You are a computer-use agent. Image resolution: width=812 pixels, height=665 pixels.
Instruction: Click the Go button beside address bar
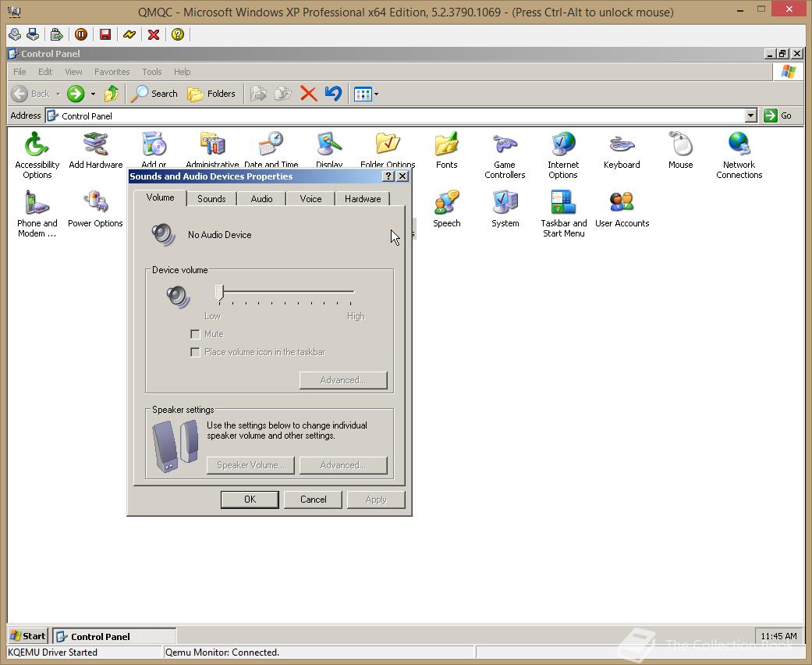(x=778, y=116)
